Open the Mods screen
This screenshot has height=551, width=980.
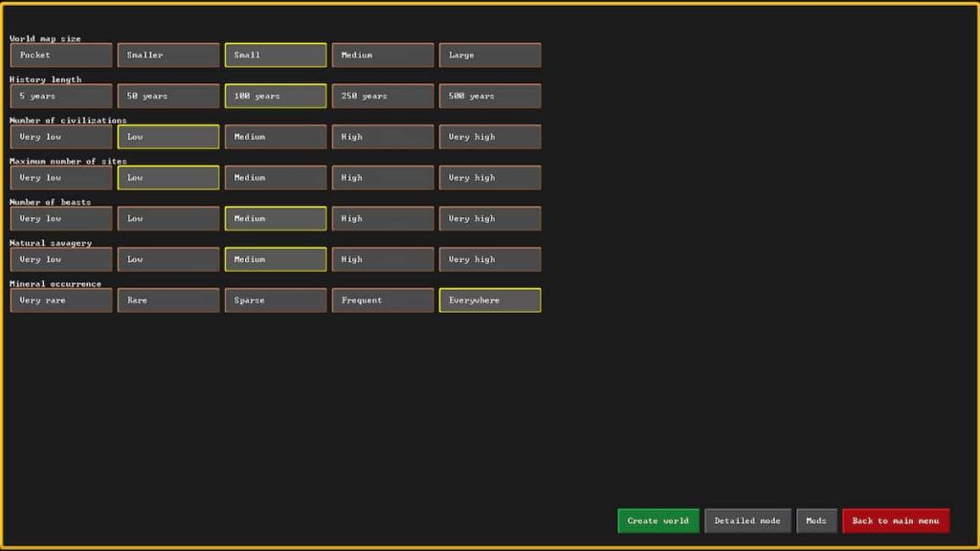click(x=816, y=520)
